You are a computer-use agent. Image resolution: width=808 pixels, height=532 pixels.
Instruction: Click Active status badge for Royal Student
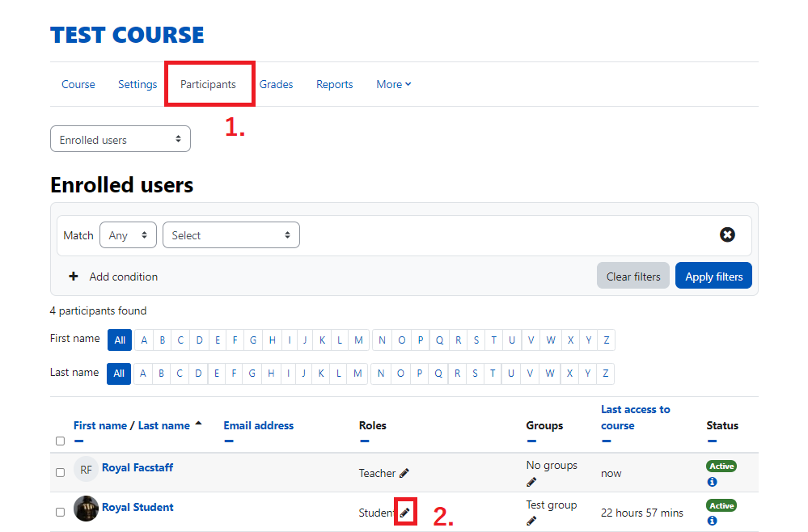721,505
